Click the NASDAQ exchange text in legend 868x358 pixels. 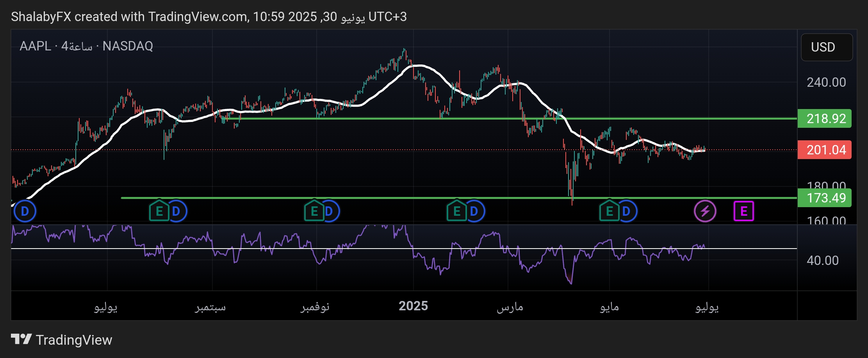128,46
